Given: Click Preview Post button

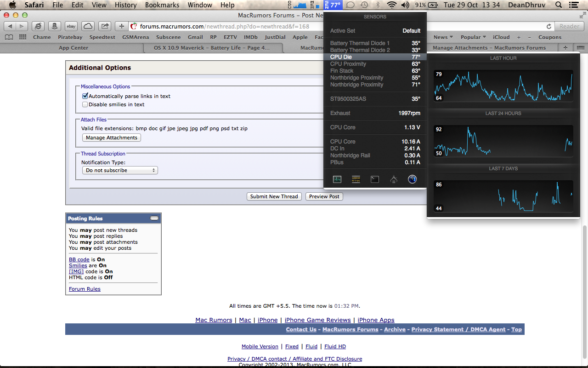Looking at the screenshot, I should pyautogui.click(x=324, y=196).
